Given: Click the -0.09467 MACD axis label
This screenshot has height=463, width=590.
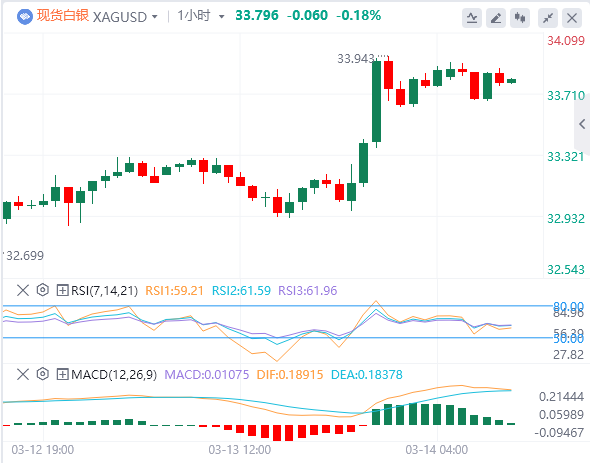Looking at the screenshot, I should [x=559, y=433].
